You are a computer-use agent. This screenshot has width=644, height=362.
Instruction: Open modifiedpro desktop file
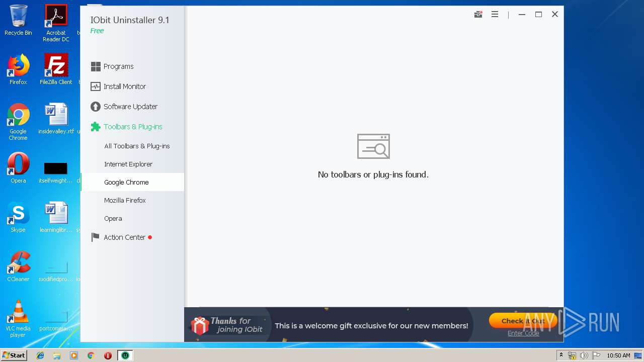56,271
